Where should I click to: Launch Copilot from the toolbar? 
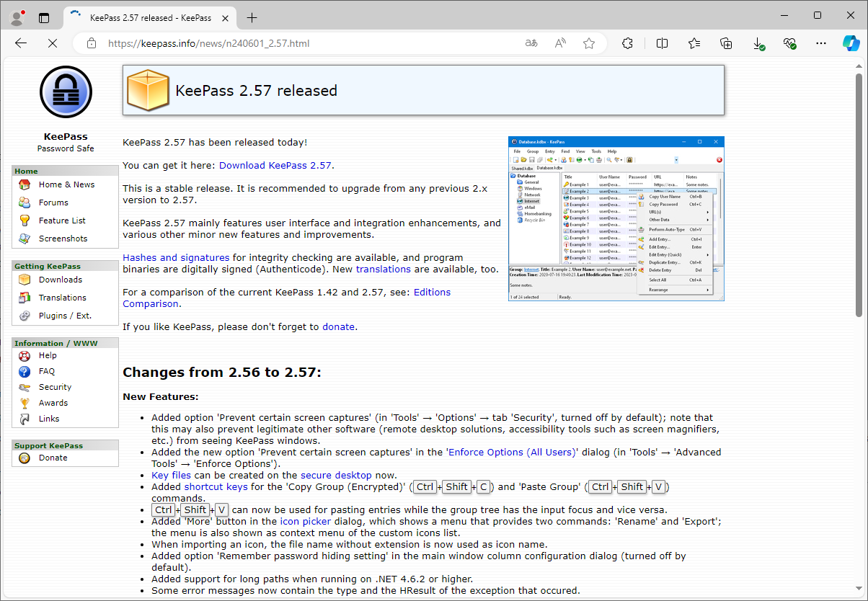[851, 43]
